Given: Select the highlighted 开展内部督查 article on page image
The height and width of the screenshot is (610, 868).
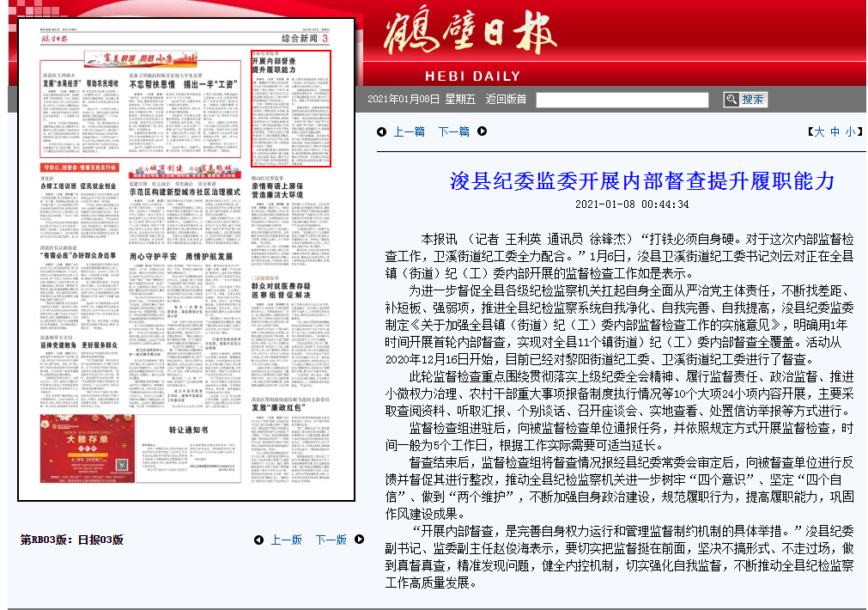Looking at the screenshot, I should coord(290,109).
